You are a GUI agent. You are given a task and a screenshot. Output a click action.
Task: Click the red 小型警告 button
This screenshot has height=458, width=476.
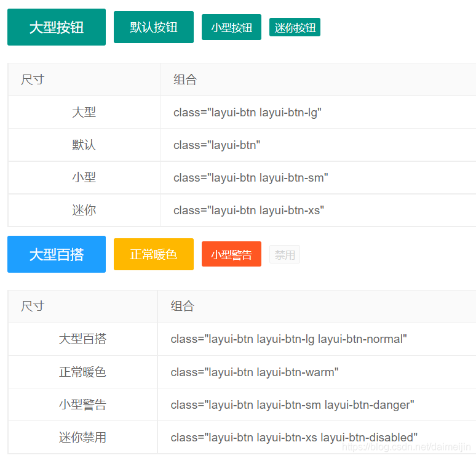pos(231,254)
